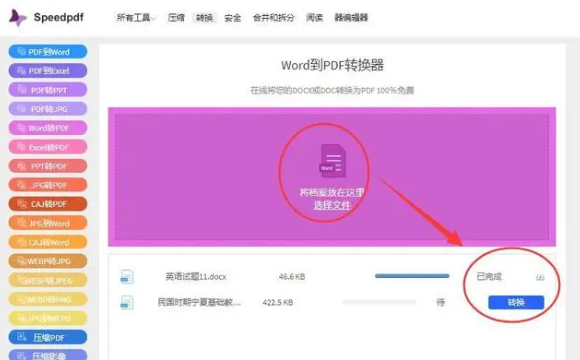Open the 安全 menu
The width and height of the screenshot is (580, 360).
click(233, 17)
